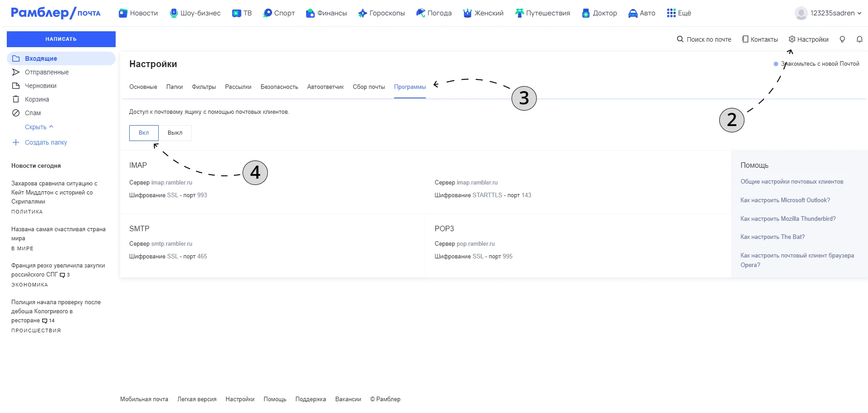868x413 pixels.
Task: Click the Доктор icon in top bar
Action: point(586,13)
